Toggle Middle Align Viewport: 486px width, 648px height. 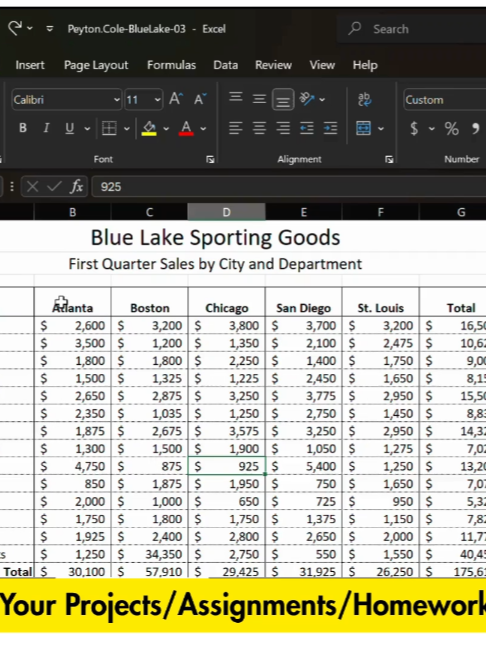tap(260, 99)
